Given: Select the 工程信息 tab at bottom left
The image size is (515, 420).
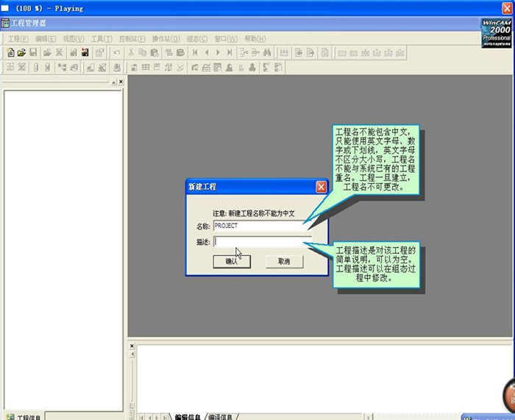Looking at the screenshot, I should coord(29,416).
